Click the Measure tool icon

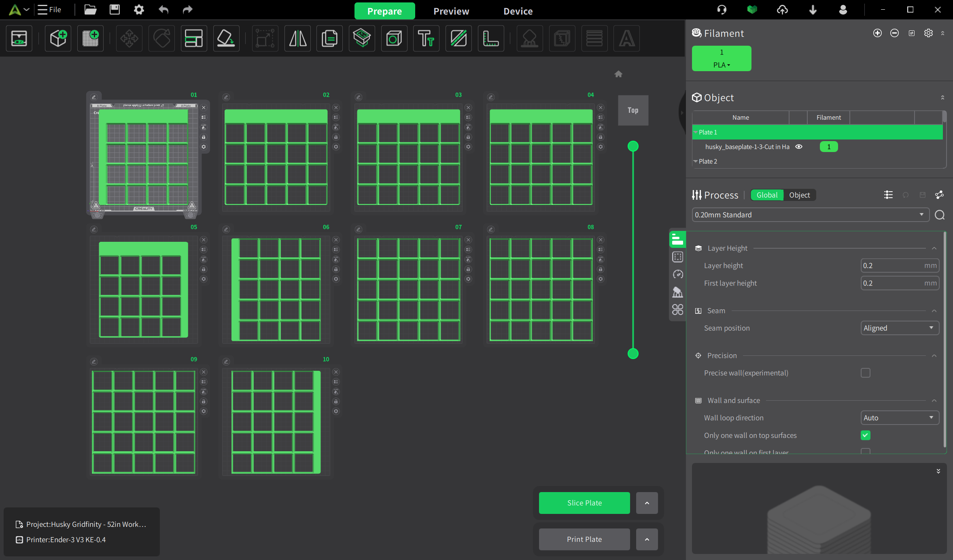click(491, 39)
